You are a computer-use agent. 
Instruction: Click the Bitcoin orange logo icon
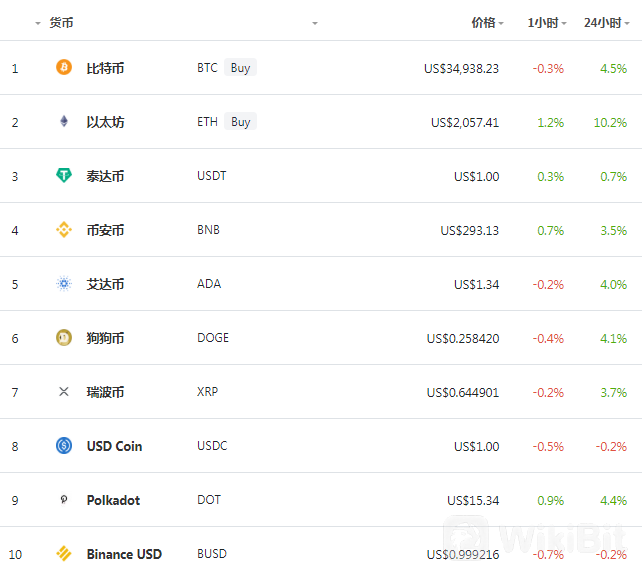(64, 67)
